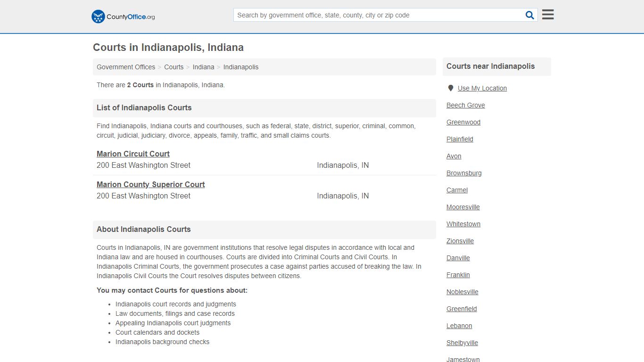Click the CountyOffice.org logo
The height and width of the screenshot is (362, 644).
(x=123, y=16)
